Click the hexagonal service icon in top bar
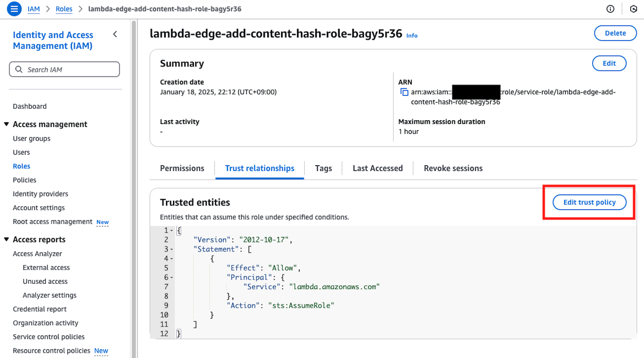644x358 pixels. (x=634, y=9)
